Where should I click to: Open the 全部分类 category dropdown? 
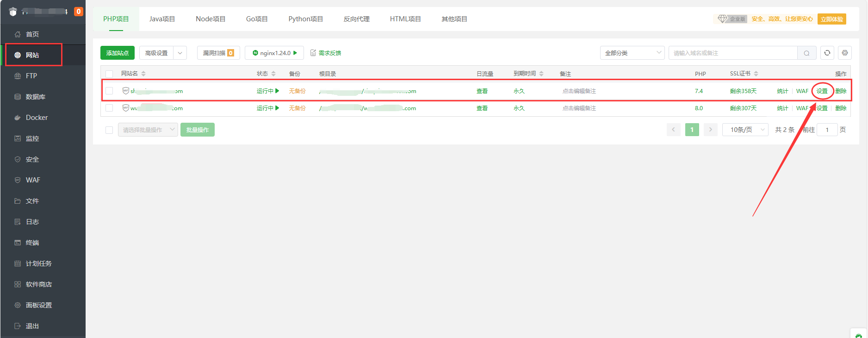point(632,53)
